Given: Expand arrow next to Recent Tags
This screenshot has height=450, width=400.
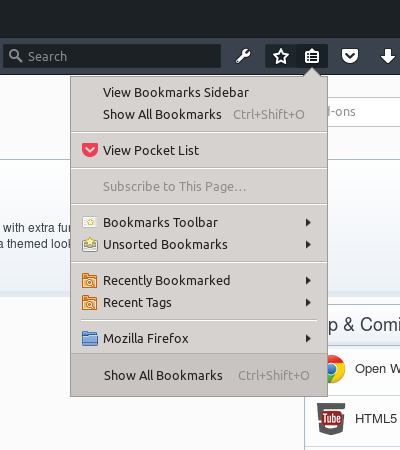Looking at the screenshot, I should [308, 302].
